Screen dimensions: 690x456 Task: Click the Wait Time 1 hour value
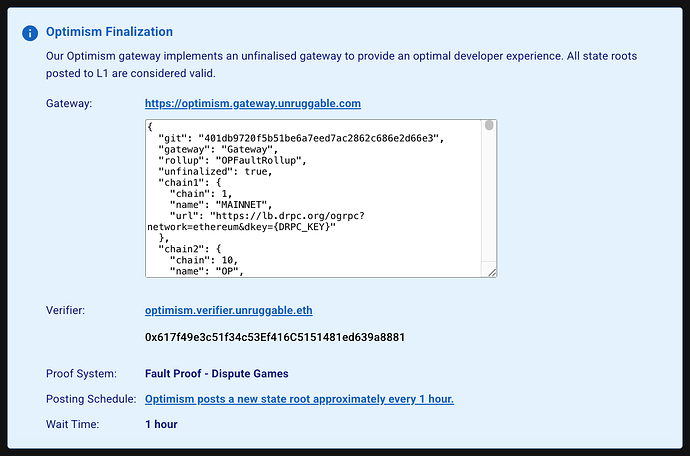pyautogui.click(x=161, y=424)
